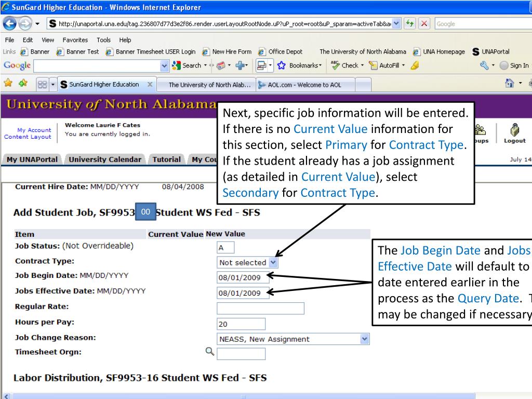Open the File menu

coord(9,40)
